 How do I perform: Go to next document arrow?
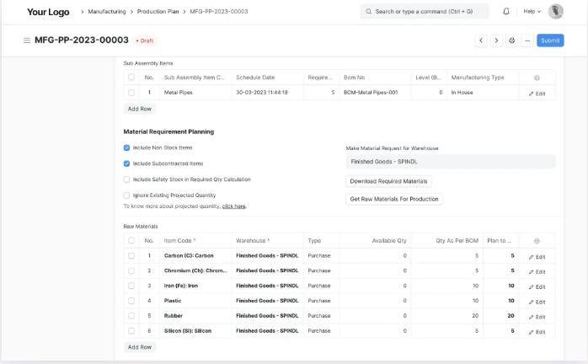pos(496,40)
